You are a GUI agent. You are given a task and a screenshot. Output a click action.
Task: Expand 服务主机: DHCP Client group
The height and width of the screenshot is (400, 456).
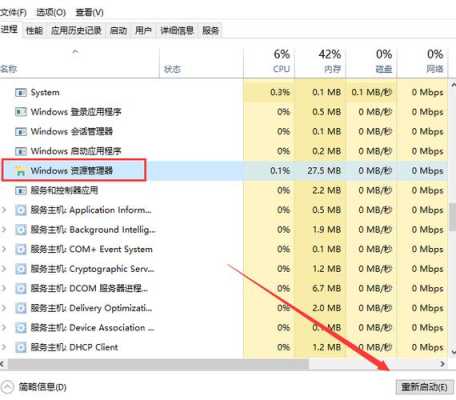pyautogui.click(x=4, y=348)
